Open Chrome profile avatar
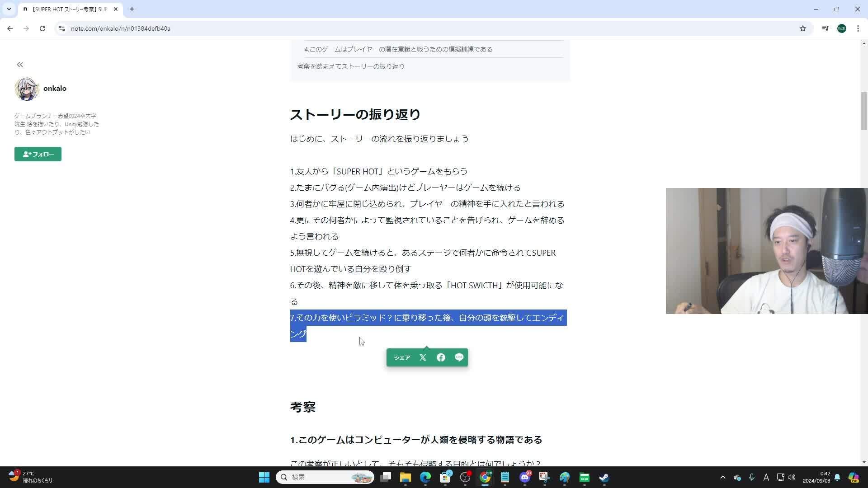Image resolution: width=868 pixels, height=488 pixels. click(842, 28)
